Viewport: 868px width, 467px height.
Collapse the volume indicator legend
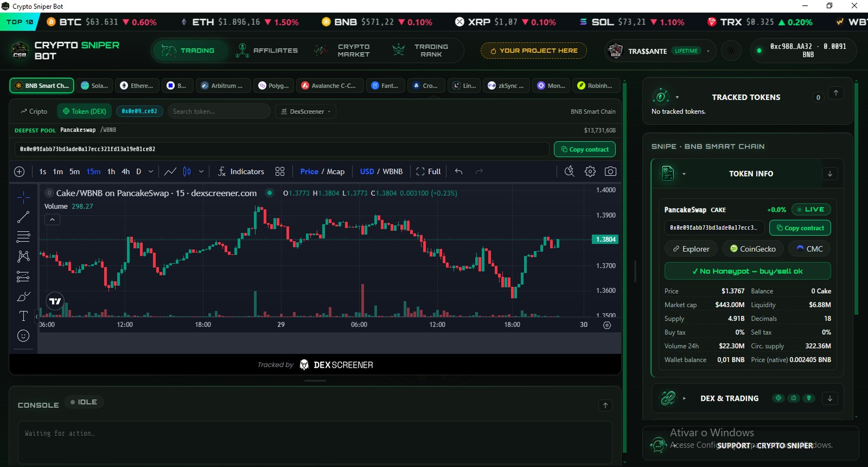(x=52, y=220)
